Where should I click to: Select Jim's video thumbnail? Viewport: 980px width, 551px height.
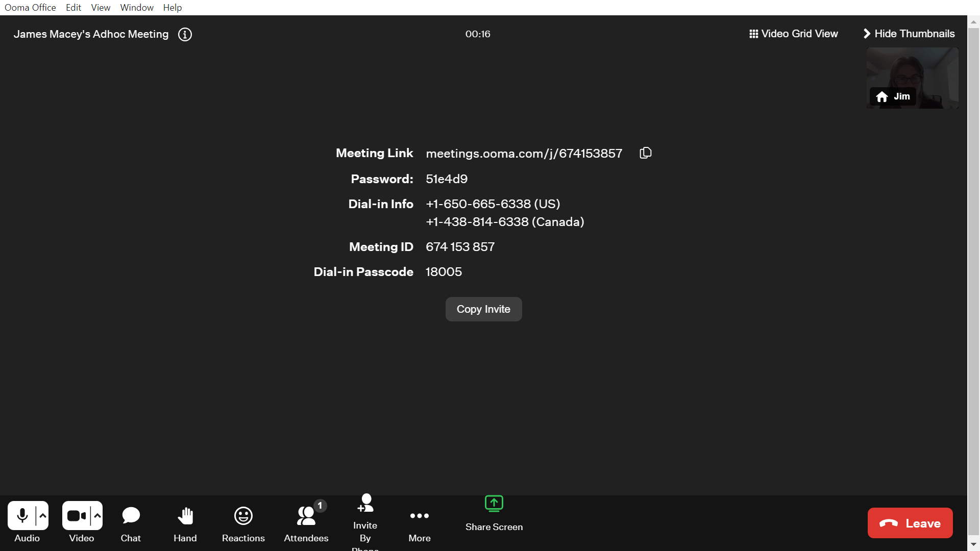(912, 78)
